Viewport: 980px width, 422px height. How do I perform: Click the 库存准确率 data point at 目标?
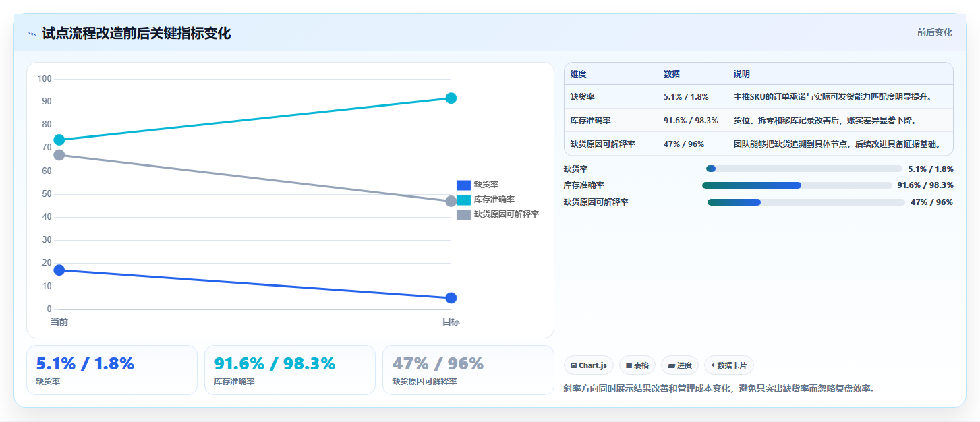point(451,98)
